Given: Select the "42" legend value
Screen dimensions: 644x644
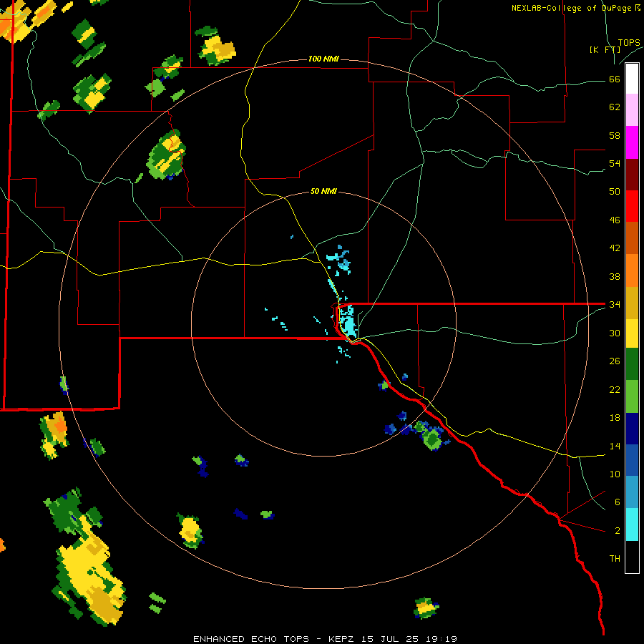Looking at the screenshot, I should [x=615, y=248].
